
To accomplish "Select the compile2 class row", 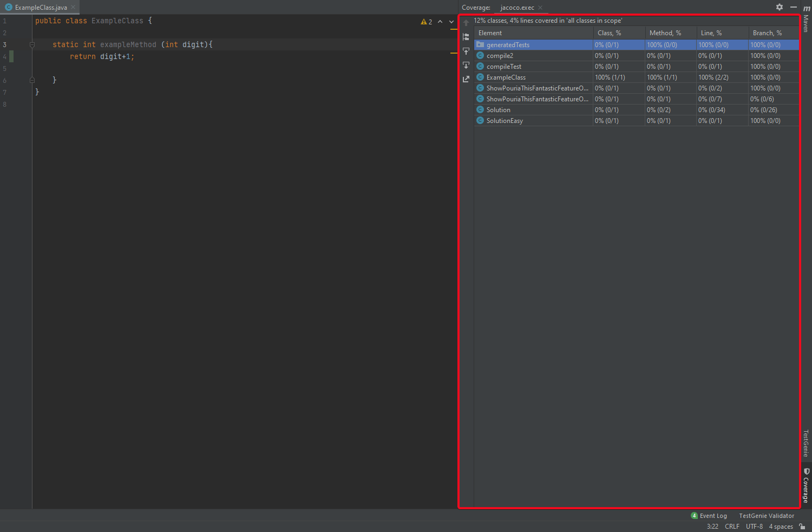I will click(x=637, y=56).
